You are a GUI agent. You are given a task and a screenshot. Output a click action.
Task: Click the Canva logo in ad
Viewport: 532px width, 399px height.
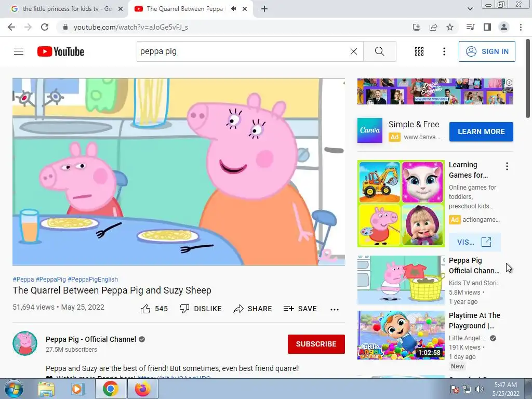370,130
